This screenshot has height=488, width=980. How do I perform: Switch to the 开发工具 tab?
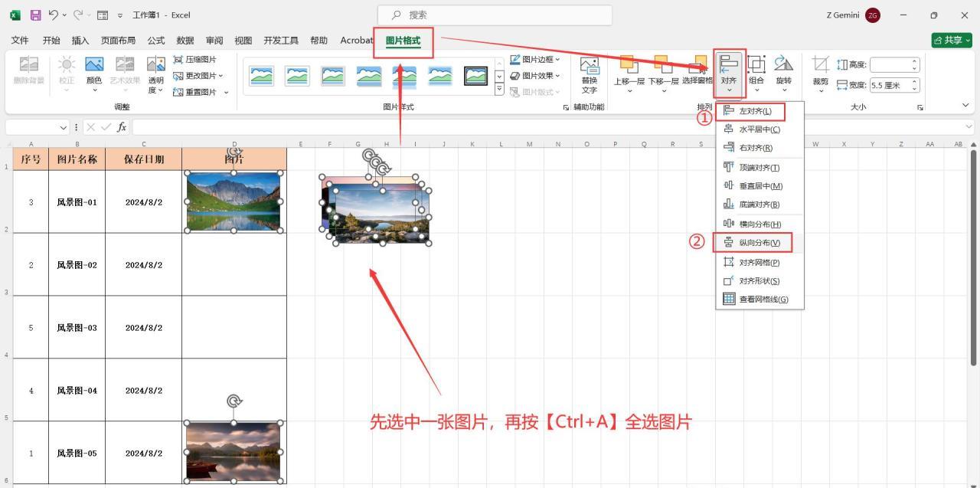[x=281, y=41]
